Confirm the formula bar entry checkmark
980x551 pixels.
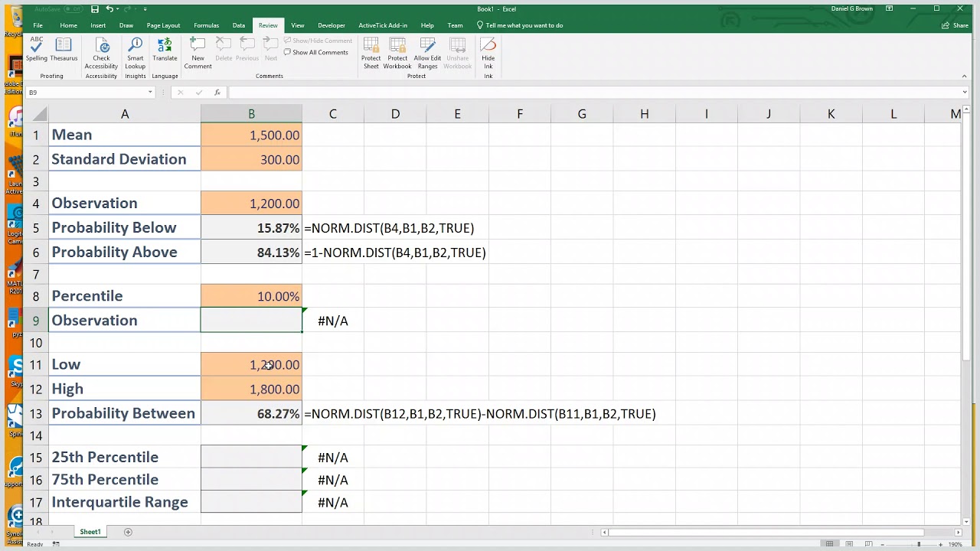tap(199, 93)
